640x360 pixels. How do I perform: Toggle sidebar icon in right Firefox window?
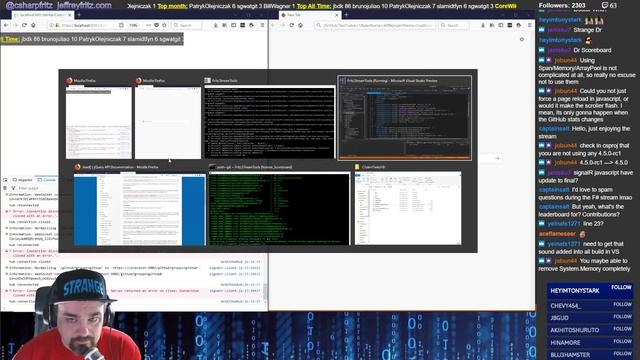pyautogui.click(x=501, y=25)
